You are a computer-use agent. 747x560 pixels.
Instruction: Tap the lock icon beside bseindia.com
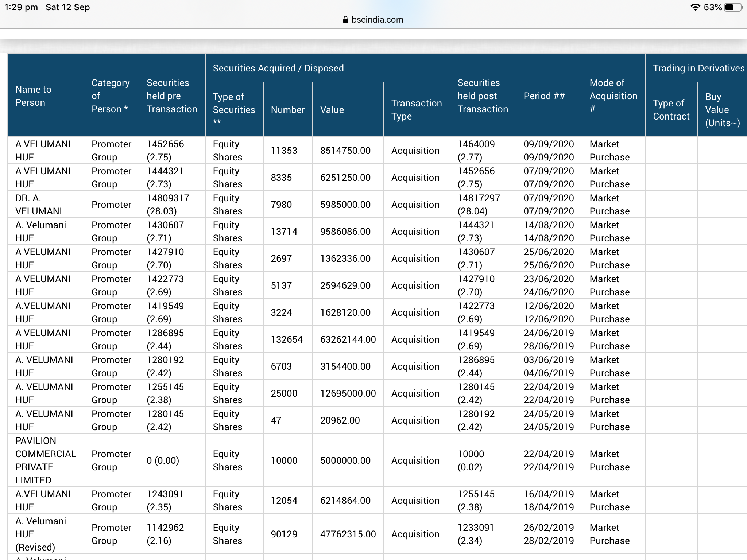point(345,20)
